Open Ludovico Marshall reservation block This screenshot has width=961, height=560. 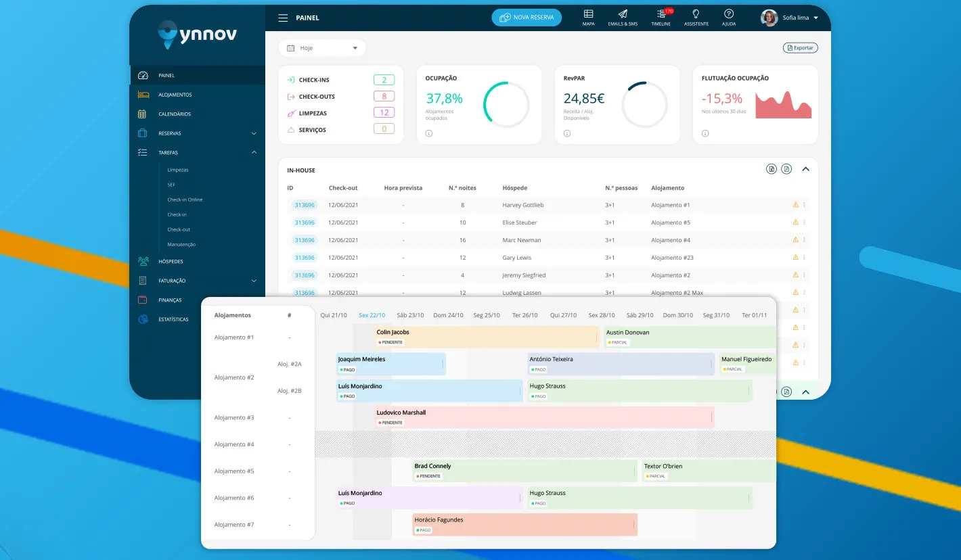click(x=544, y=417)
